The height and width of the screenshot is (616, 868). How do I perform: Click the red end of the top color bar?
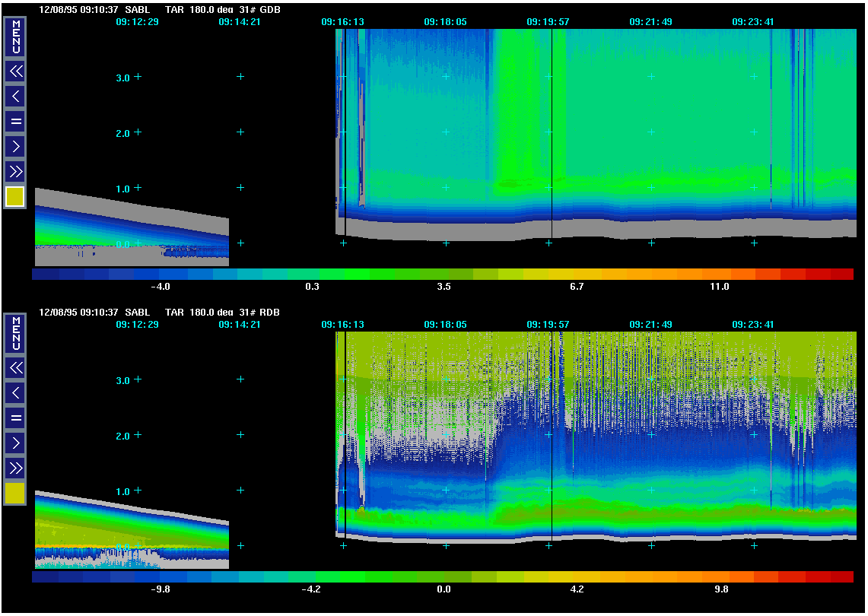tap(841, 274)
